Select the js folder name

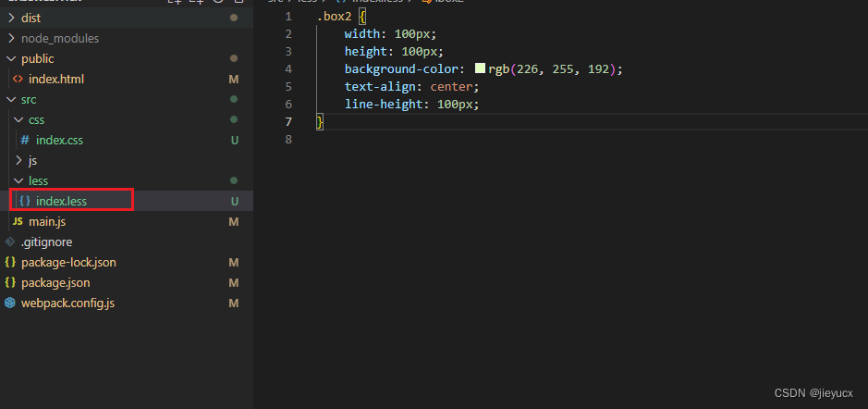click(x=32, y=161)
